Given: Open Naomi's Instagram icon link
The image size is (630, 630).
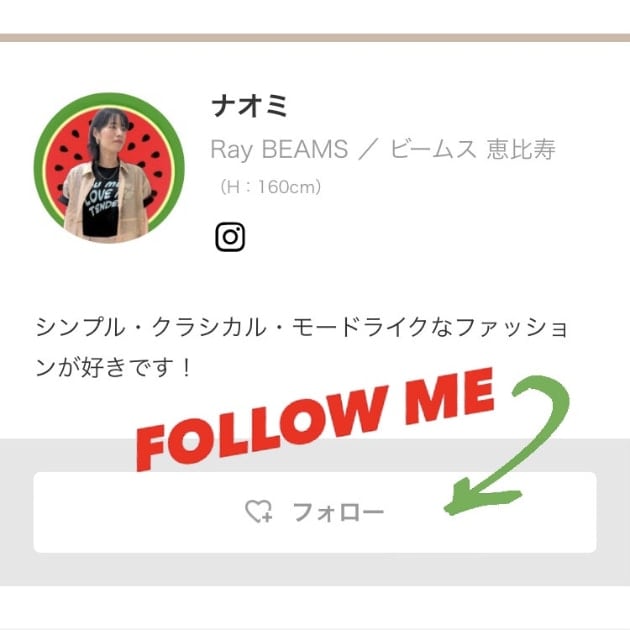Looking at the screenshot, I should point(230,237).
